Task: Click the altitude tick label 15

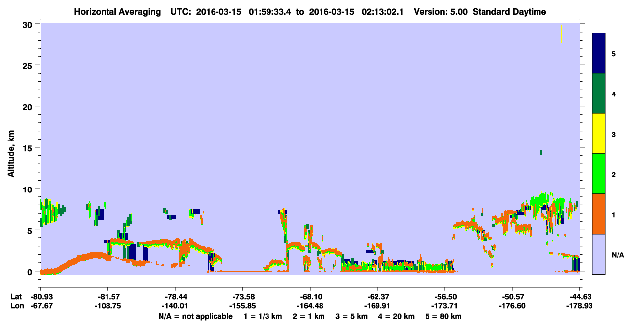Action: pos(29,148)
